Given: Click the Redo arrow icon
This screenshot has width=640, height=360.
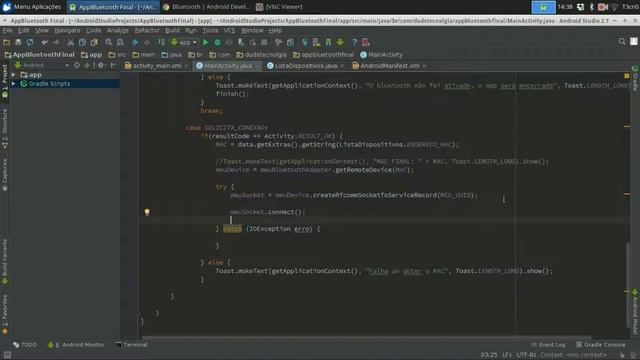Looking at the screenshot, I should coord(56,42).
